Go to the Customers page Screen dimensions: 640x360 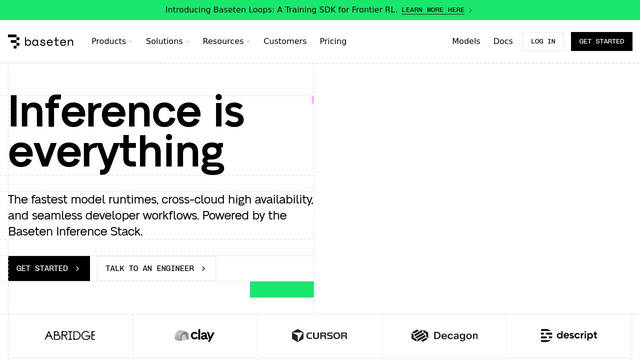pos(285,41)
